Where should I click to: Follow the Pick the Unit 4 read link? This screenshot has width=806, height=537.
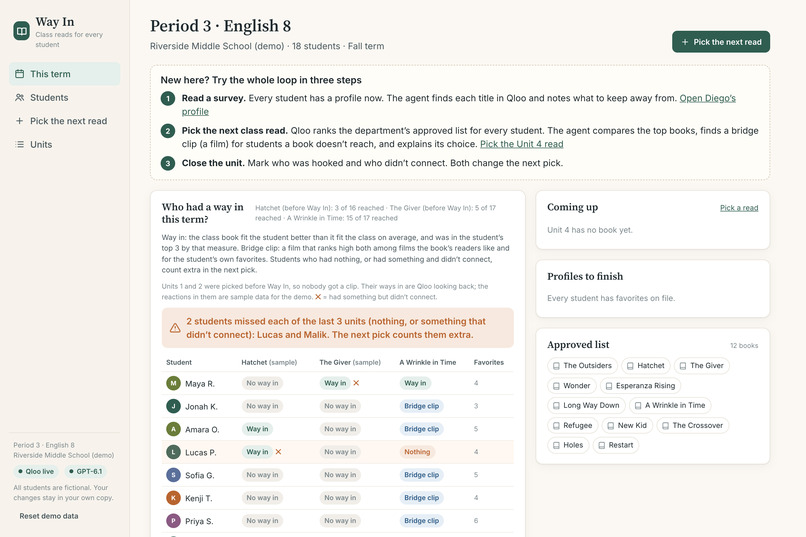tap(521, 144)
